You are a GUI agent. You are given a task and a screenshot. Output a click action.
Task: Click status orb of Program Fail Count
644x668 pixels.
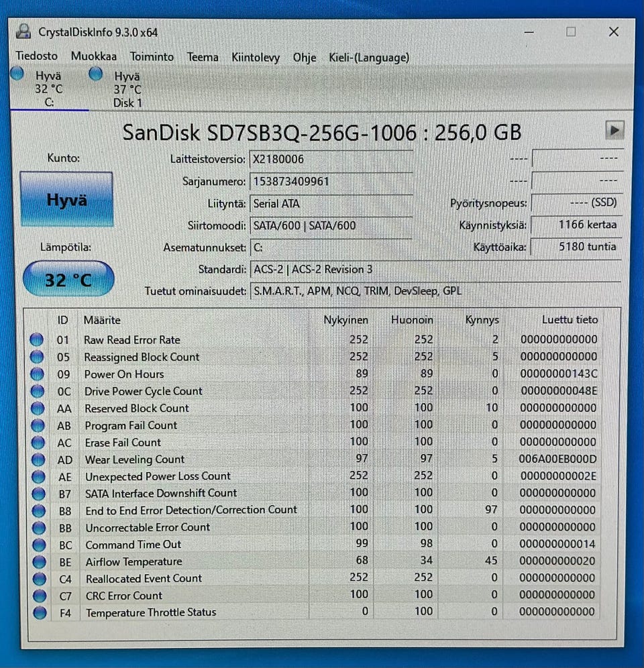(x=38, y=425)
